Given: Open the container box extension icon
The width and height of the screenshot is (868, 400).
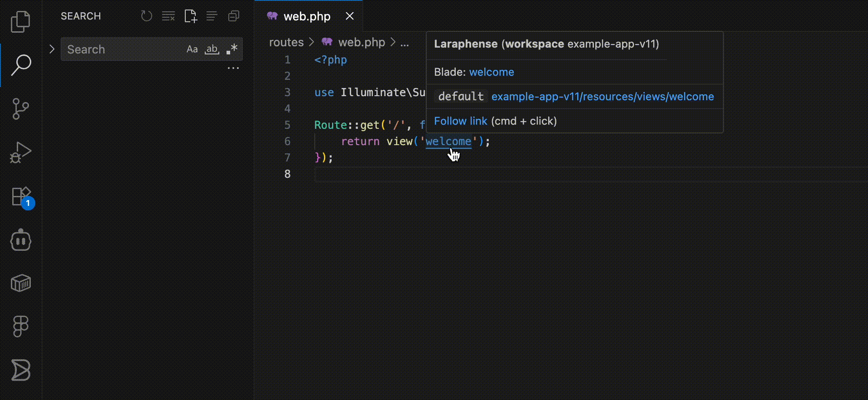Looking at the screenshot, I should [20, 283].
